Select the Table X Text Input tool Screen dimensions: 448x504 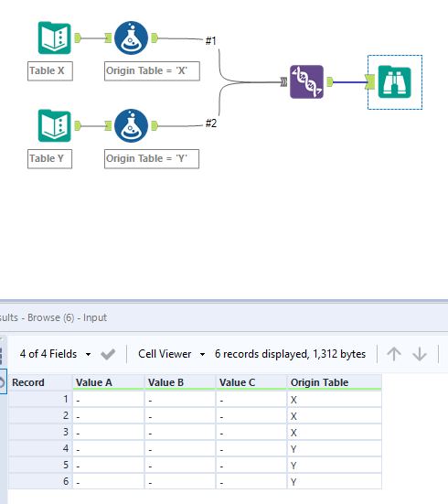54,38
